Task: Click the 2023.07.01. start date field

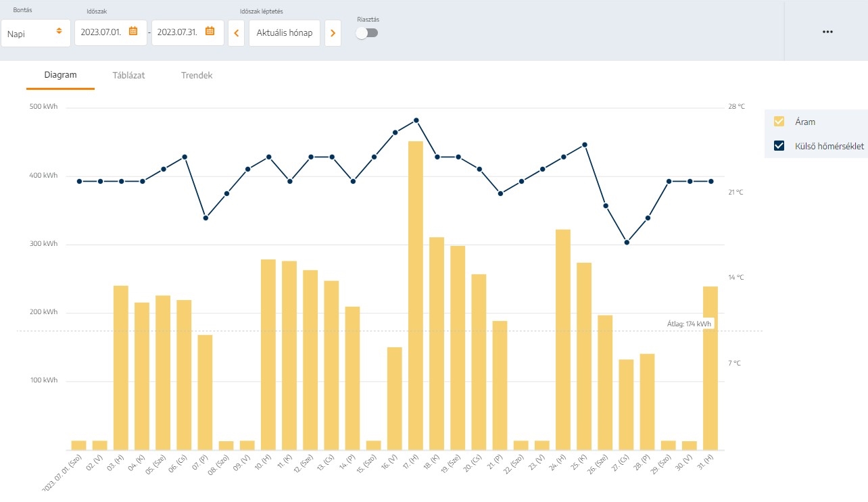Action: point(101,32)
